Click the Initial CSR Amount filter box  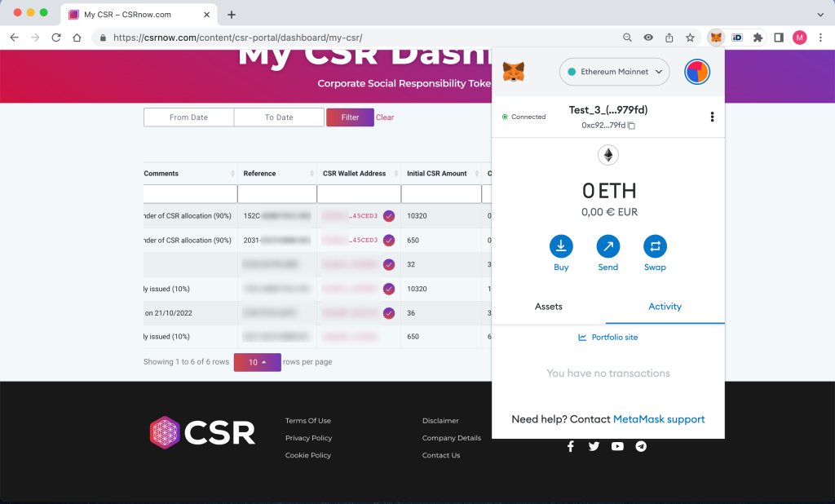tap(441, 194)
